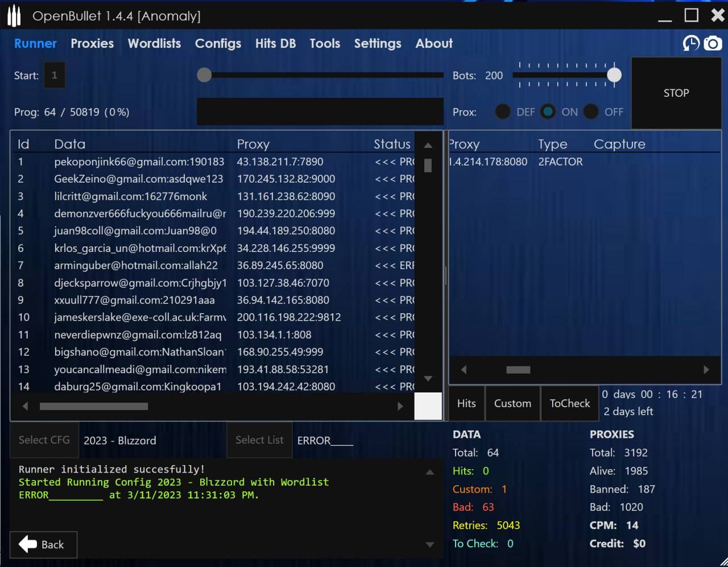Screen dimensions: 728x567
Task: Select the DEF proxy mode radio button
Action: [503, 112]
